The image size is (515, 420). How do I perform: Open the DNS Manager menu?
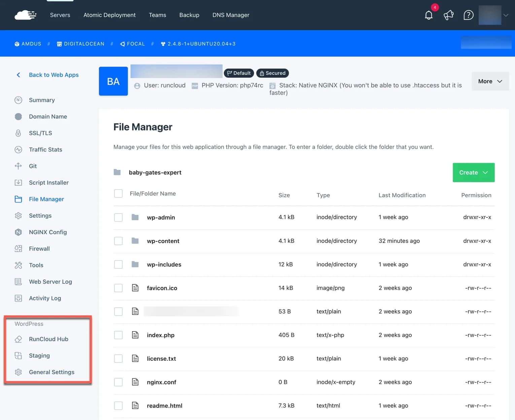pyautogui.click(x=231, y=15)
